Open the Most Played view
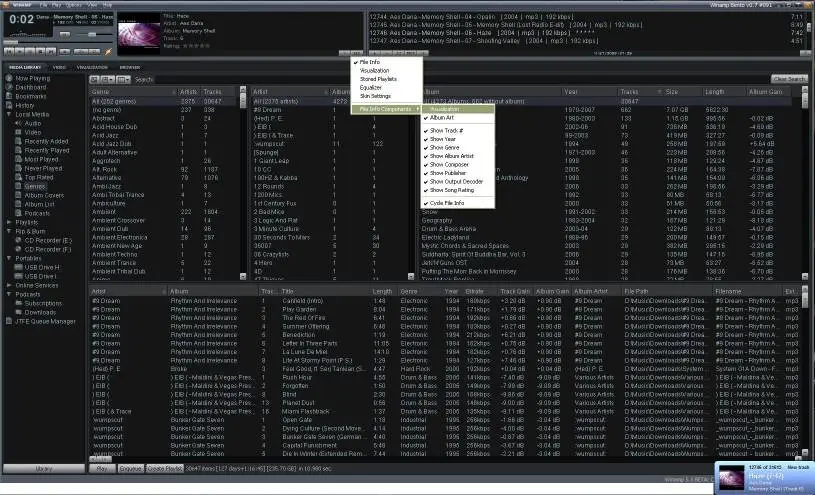Viewport: 815px width, 495px height. (x=41, y=159)
